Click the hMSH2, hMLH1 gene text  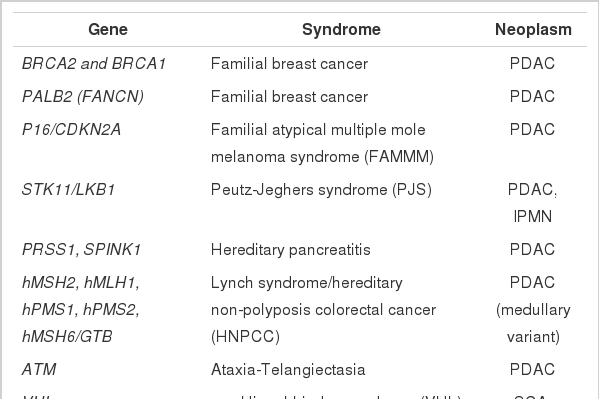(x=81, y=283)
